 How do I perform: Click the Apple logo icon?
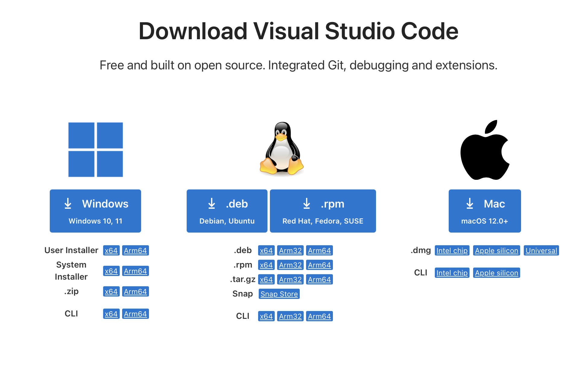485,150
